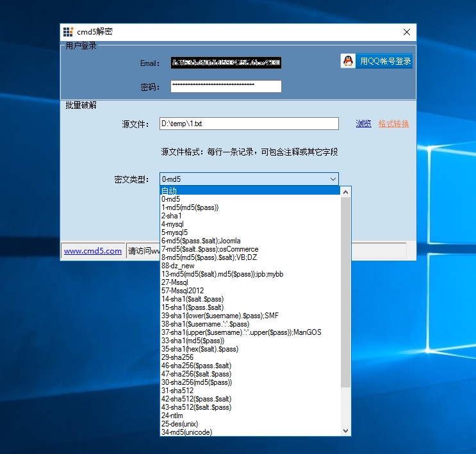This screenshot has width=476, height=454.
Task: Collapse the cipher type dropdown arrow
Action: [x=332, y=179]
